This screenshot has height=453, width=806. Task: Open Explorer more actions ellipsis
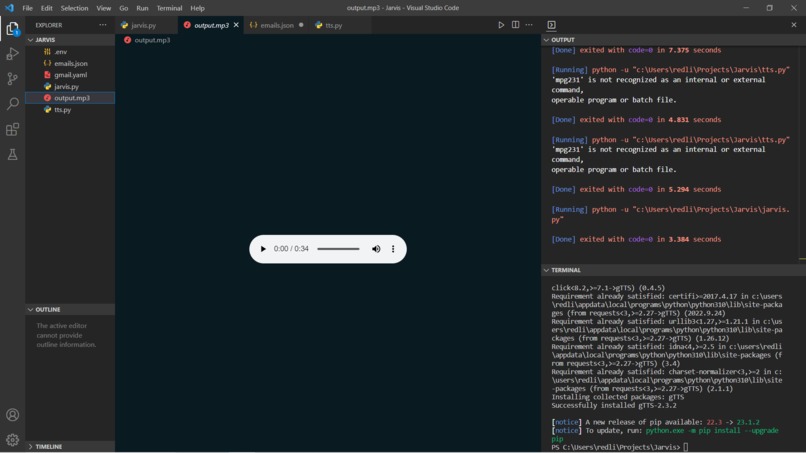point(103,25)
